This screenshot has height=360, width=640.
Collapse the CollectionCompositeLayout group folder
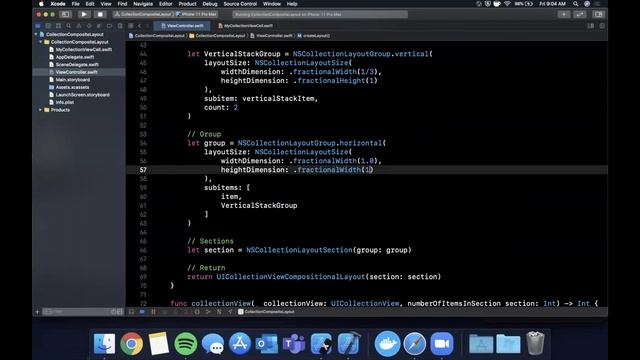(x=40, y=42)
